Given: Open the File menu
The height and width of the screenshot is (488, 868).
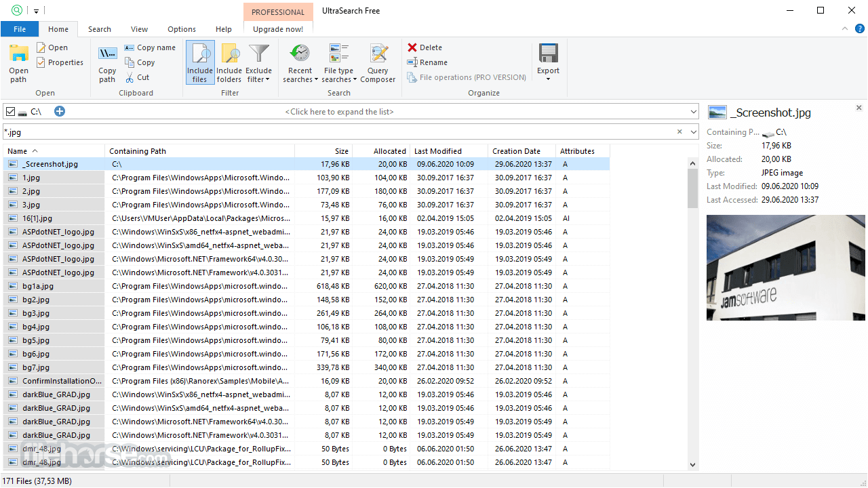Looking at the screenshot, I should tap(20, 29).
